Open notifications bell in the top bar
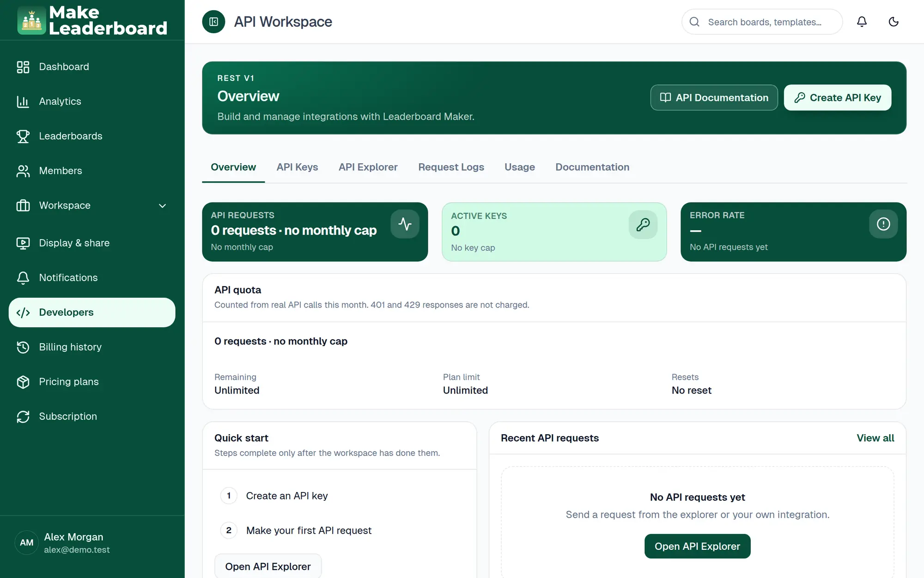The height and width of the screenshot is (578, 924). (862, 22)
